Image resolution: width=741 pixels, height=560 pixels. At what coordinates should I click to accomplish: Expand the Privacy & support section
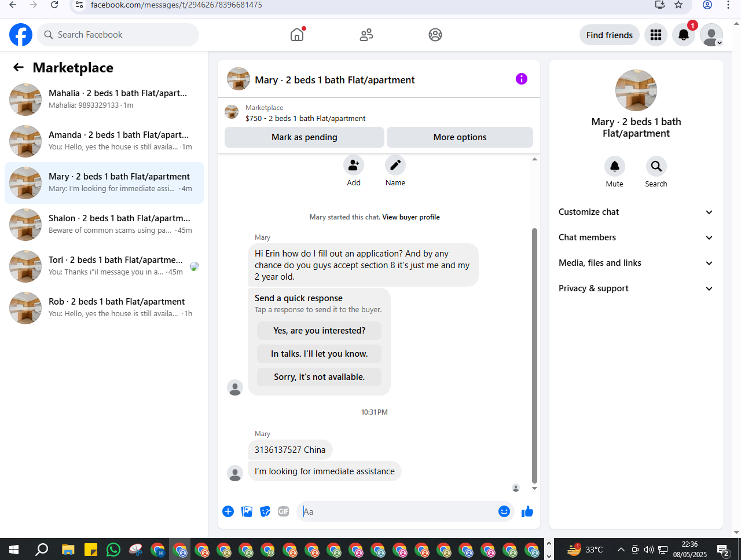click(x=636, y=288)
